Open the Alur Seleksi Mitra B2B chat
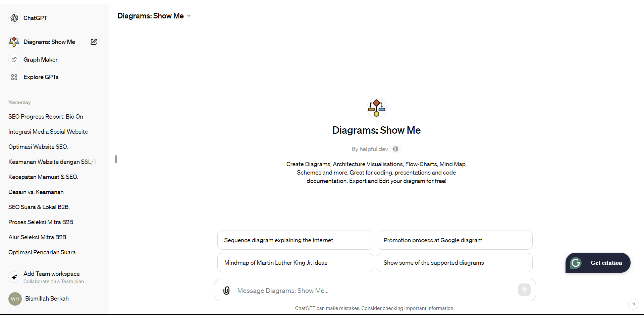644x315 pixels. (37, 237)
